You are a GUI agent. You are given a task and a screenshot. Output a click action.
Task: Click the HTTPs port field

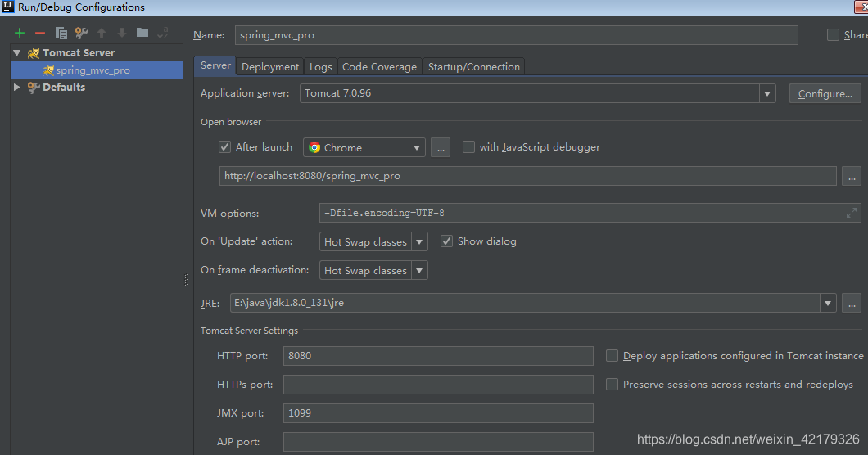coord(438,385)
